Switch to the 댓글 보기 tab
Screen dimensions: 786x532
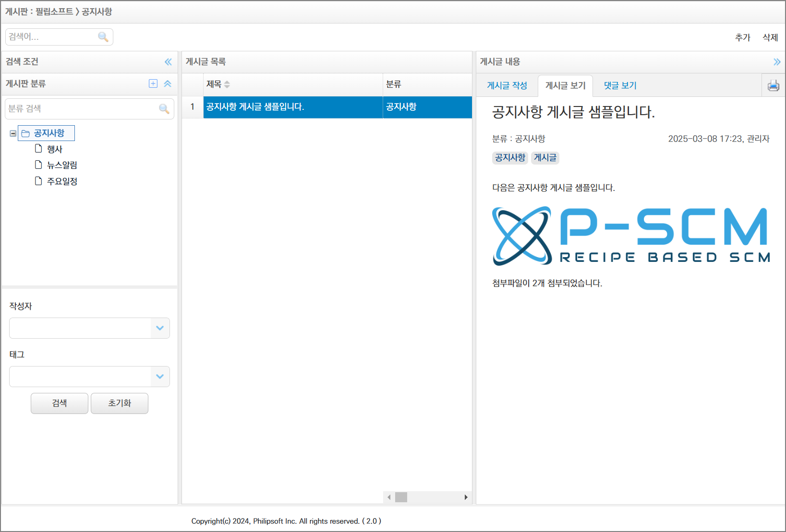coord(620,85)
